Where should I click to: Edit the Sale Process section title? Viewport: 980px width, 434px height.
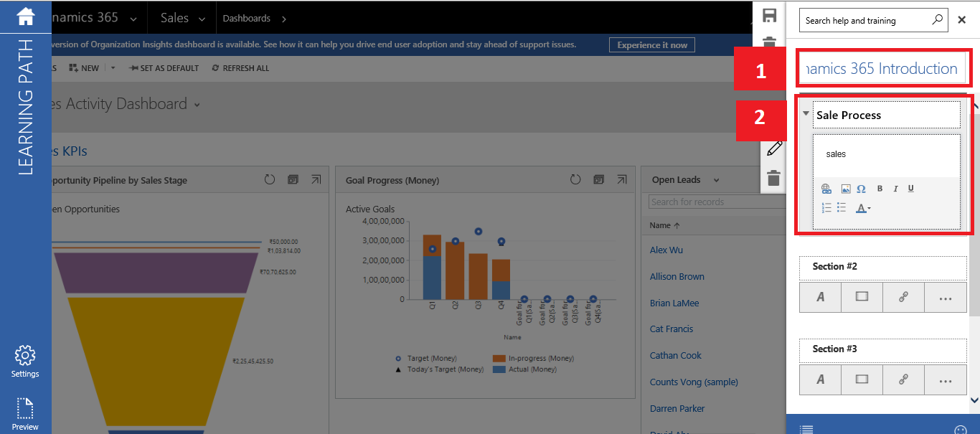887,115
